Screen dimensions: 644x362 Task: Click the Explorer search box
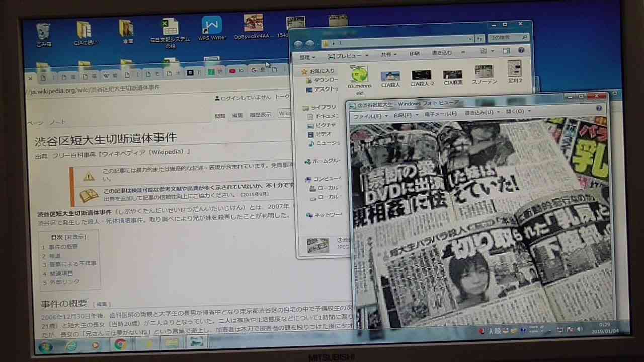tap(509, 38)
